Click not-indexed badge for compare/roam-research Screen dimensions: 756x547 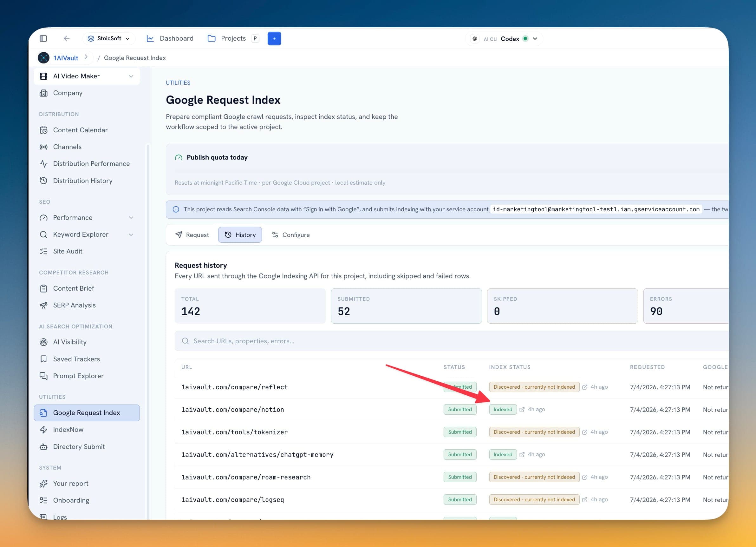point(534,477)
